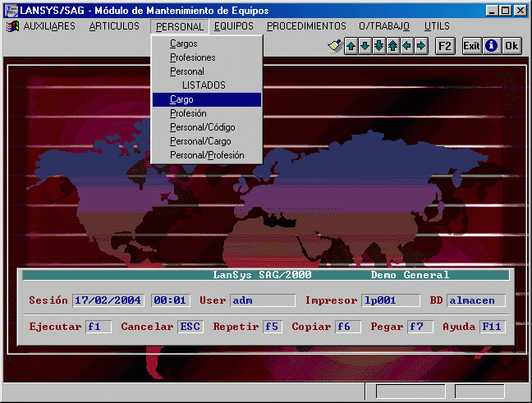The image size is (532, 403).
Task: Click the brush/clear icon in toolbar
Action: [335, 46]
